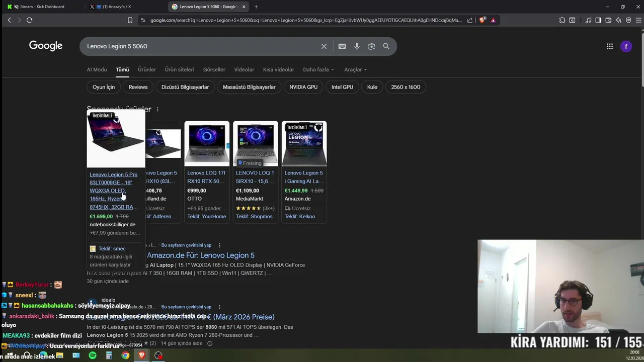Launch Chrome from the taskbar

coord(125,355)
